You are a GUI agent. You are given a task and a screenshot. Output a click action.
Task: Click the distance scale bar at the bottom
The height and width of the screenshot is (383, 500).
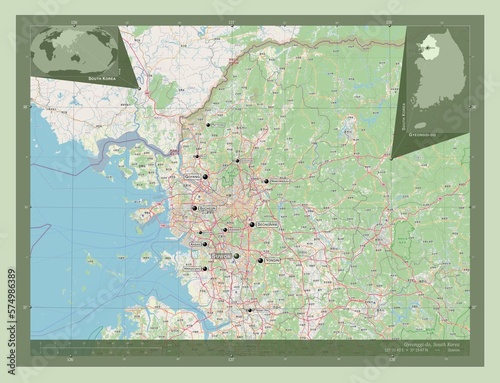point(100,348)
